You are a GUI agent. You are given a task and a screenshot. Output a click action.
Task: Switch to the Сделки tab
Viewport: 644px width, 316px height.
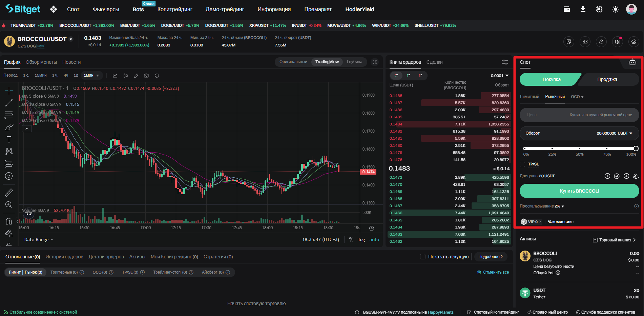(435, 62)
